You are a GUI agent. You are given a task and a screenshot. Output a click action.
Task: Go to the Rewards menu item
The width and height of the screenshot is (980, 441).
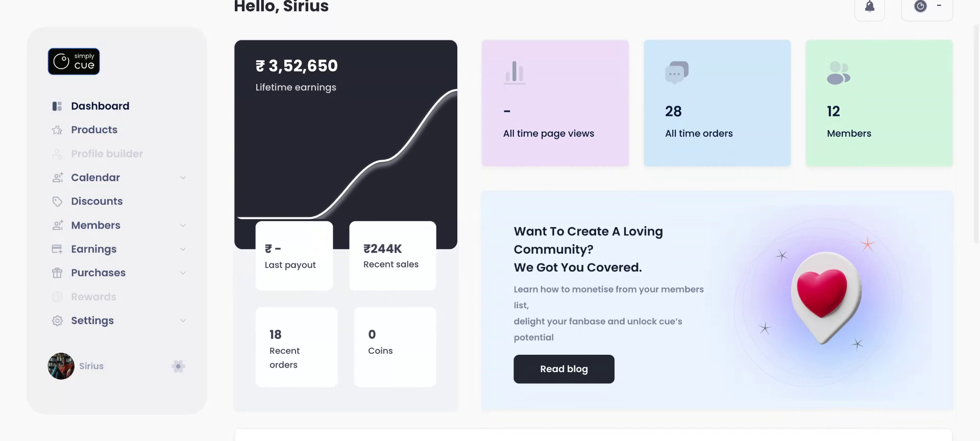tap(93, 297)
